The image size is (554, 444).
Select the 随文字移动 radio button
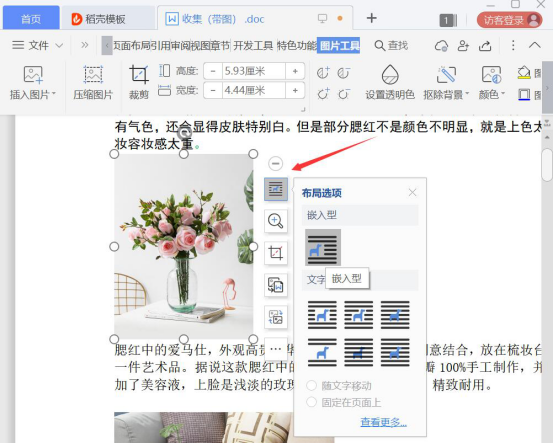pos(311,385)
